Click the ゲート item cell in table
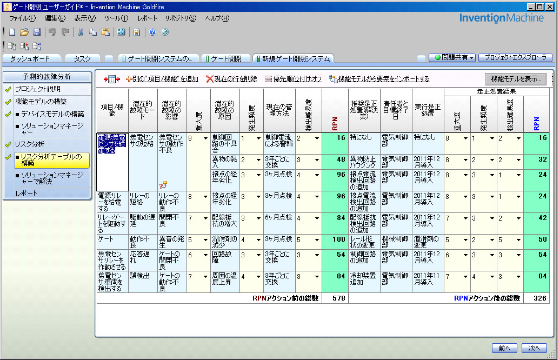Image resolution: width=558 pixels, height=360 pixels. pyautogui.click(x=112, y=242)
